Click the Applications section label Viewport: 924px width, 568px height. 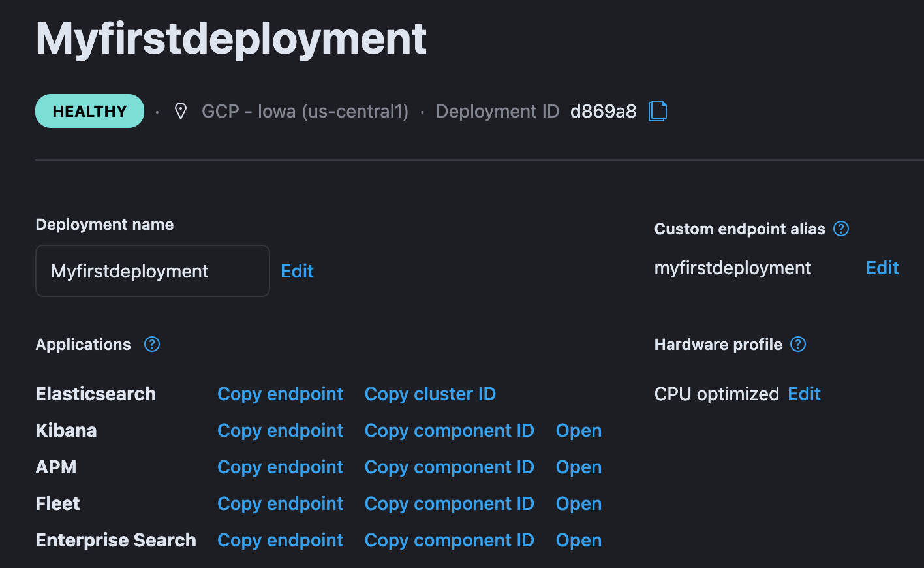[x=83, y=344]
